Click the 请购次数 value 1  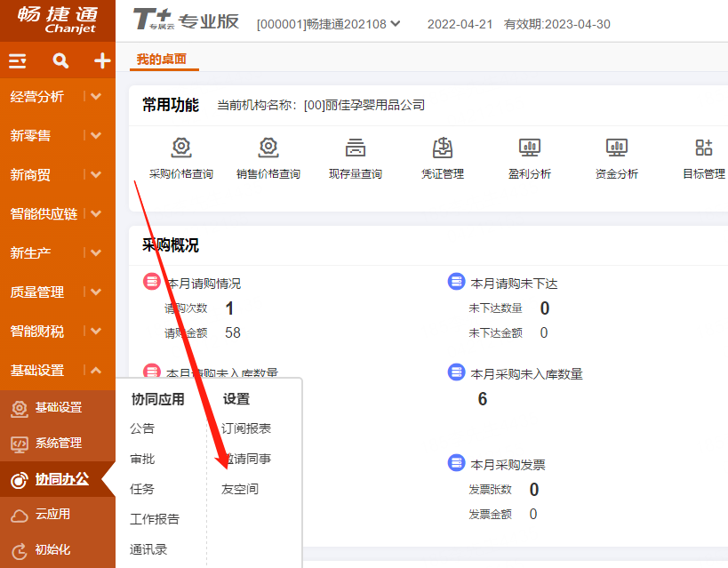click(x=229, y=308)
